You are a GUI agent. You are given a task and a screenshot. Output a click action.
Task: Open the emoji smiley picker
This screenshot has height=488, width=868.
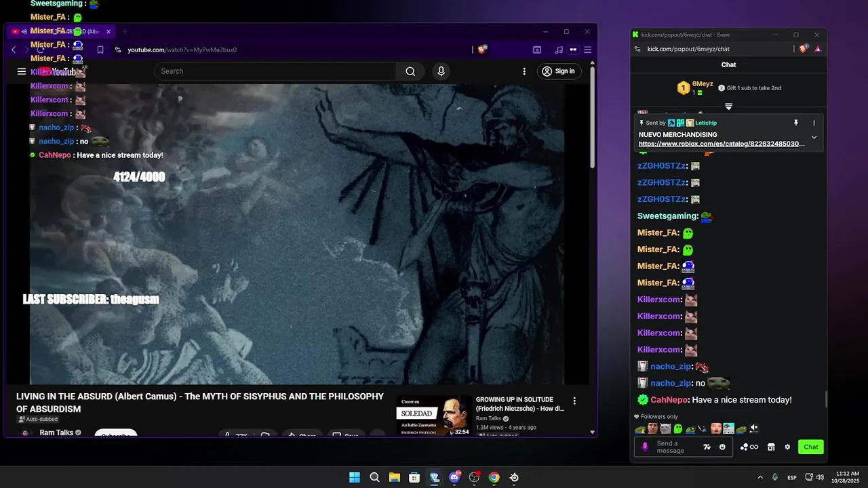722,447
